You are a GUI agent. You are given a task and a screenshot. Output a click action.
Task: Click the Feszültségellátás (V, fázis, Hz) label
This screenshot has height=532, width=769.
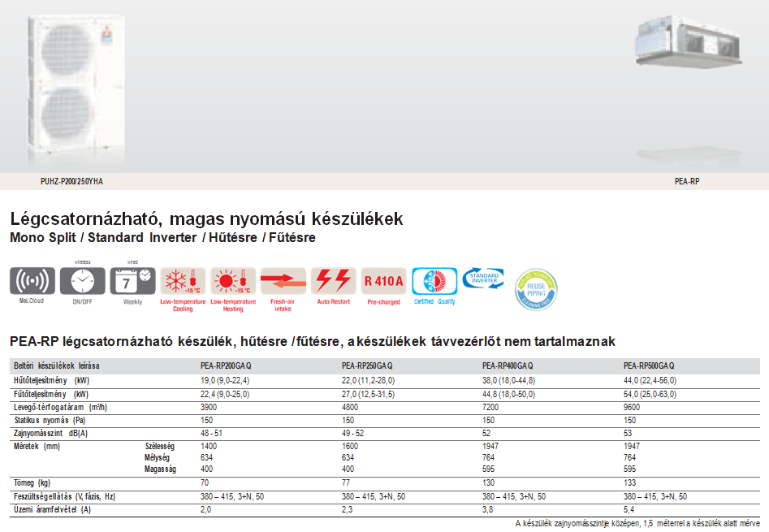64,497
